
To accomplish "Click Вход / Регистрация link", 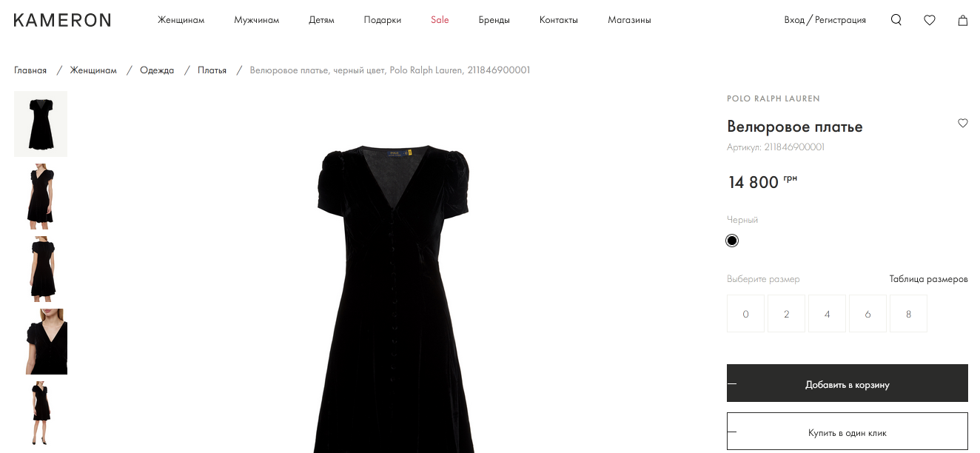I will (x=825, y=20).
